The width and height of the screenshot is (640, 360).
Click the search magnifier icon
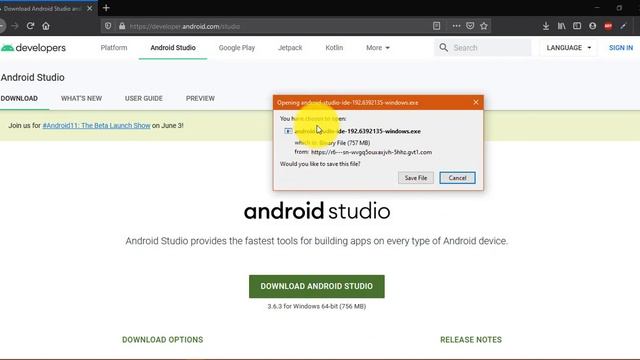click(443, 48)
